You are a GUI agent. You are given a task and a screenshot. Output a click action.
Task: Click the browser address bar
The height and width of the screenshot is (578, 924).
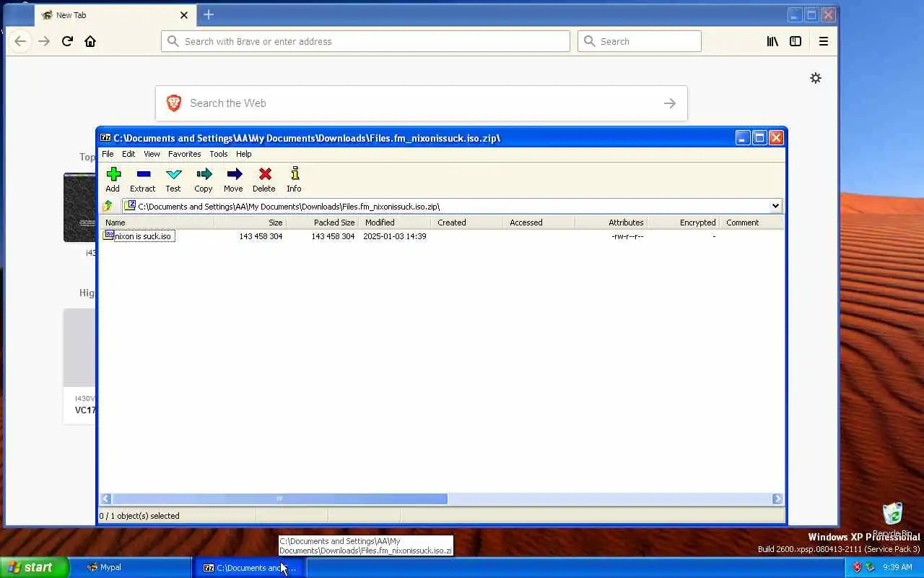[x=365, y=41]
